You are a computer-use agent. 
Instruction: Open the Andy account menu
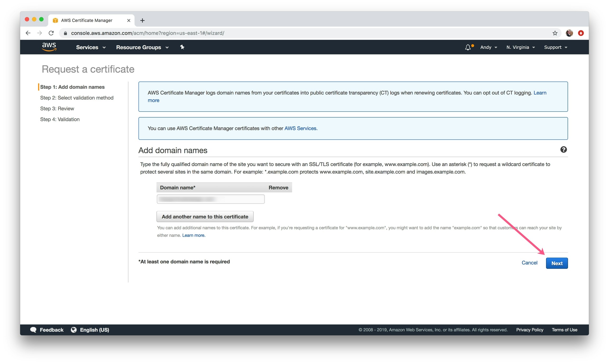[x=488, y=47]
